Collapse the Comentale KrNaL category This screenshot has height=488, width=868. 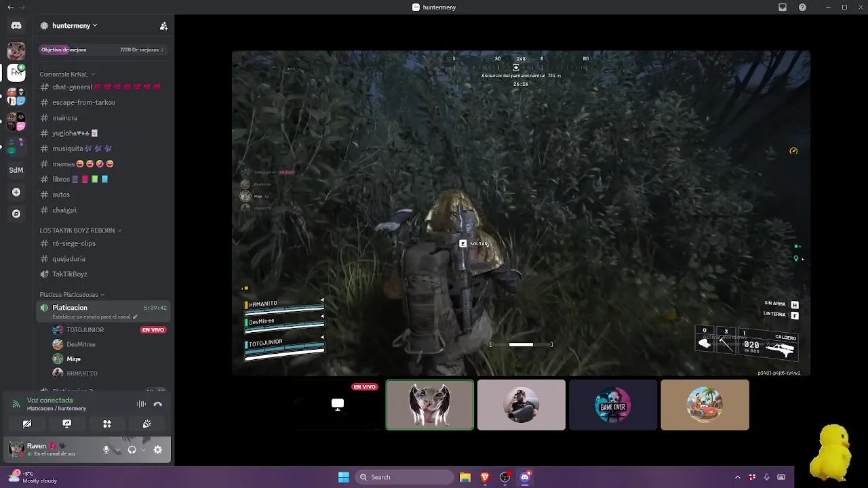67,74
